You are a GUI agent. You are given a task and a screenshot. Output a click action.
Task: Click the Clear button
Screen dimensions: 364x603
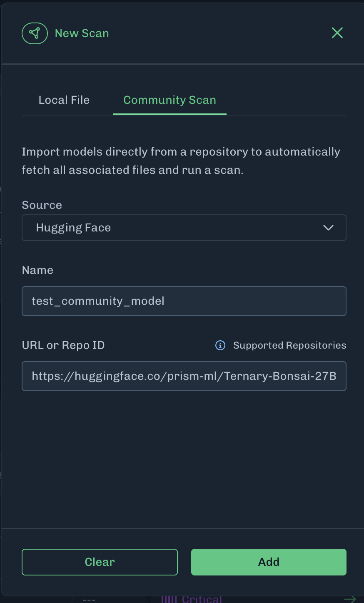point(100,562)
